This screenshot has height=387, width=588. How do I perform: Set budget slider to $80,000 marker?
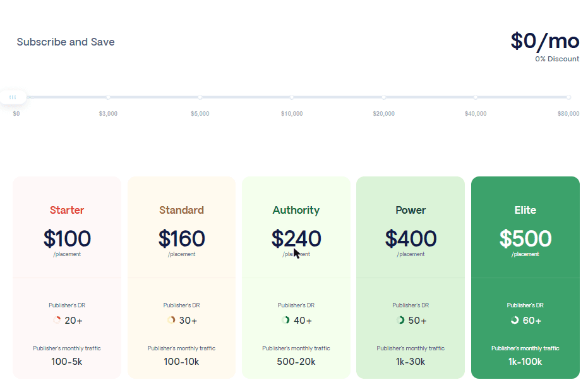568,97
